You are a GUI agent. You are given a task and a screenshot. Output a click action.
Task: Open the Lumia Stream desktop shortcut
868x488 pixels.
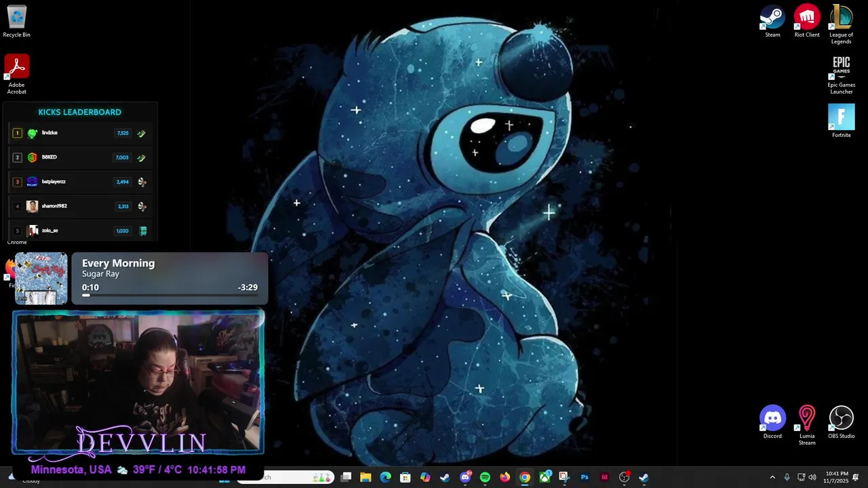point(807,426)
